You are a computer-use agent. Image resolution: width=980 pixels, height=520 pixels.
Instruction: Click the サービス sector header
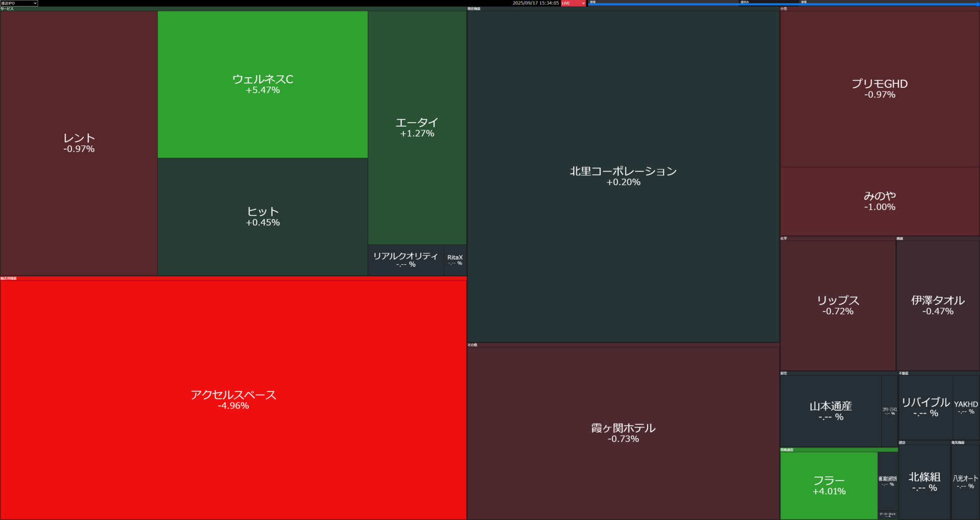(x=233, y=9)
